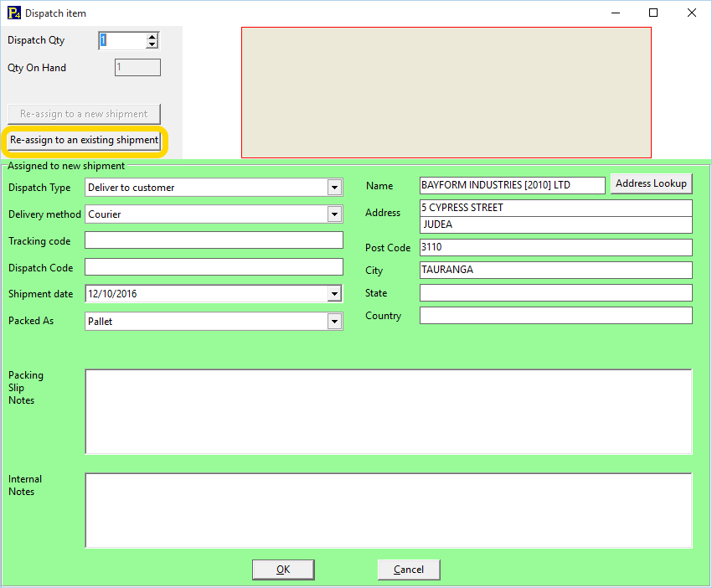
Task: Click the Assigned to new shipment group title
Action: pyautogui.click(x=66, y=166)
